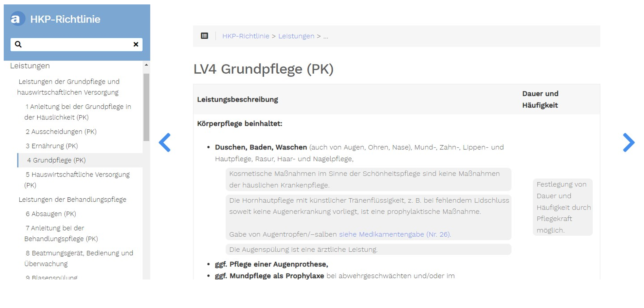Open 3 Ernährung (PK) entry
The image size is (644, 308).
[x=52, y=146]
